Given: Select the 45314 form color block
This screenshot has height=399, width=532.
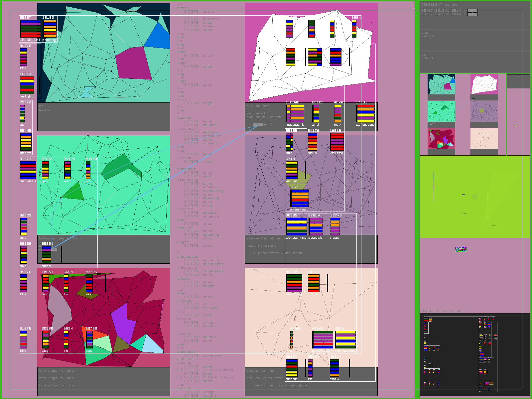Looking at the screenshot, I should 334,368.
